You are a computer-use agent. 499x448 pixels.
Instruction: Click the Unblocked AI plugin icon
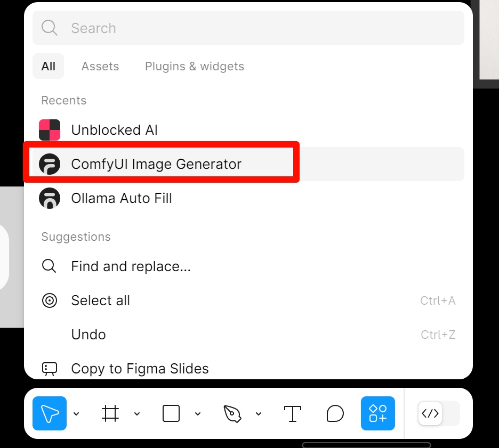pyautogui.click(x=50, y=130)
